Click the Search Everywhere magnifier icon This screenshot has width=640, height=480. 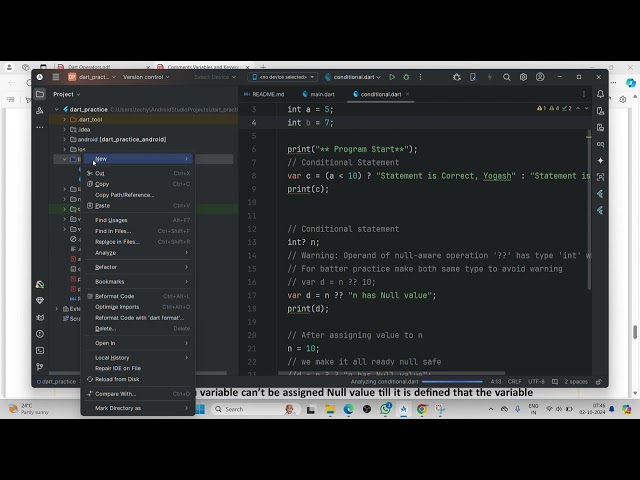click(x=507, y=77)
